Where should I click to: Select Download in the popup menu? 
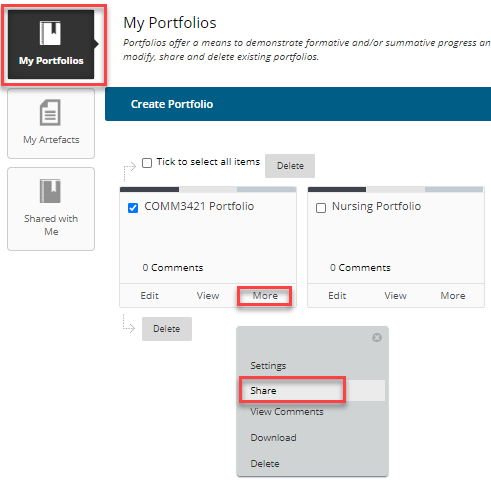[273, 438]
